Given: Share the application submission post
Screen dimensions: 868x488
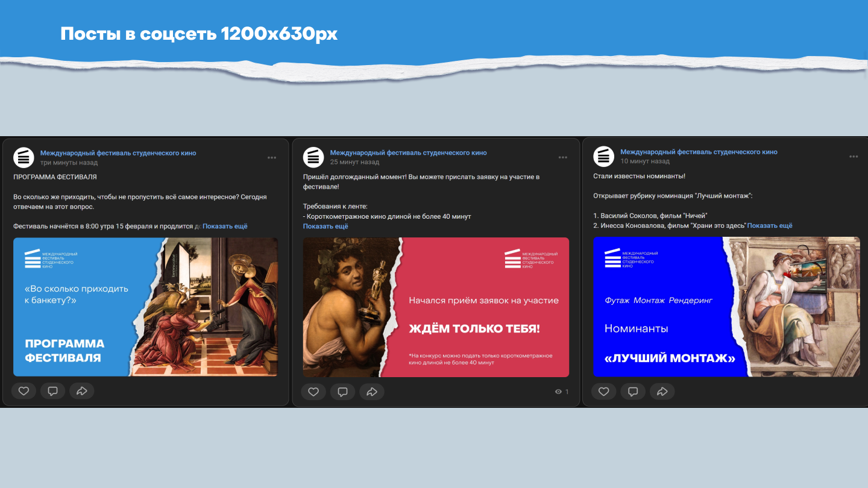Looking at the screenshot, I should click(371, 392).
